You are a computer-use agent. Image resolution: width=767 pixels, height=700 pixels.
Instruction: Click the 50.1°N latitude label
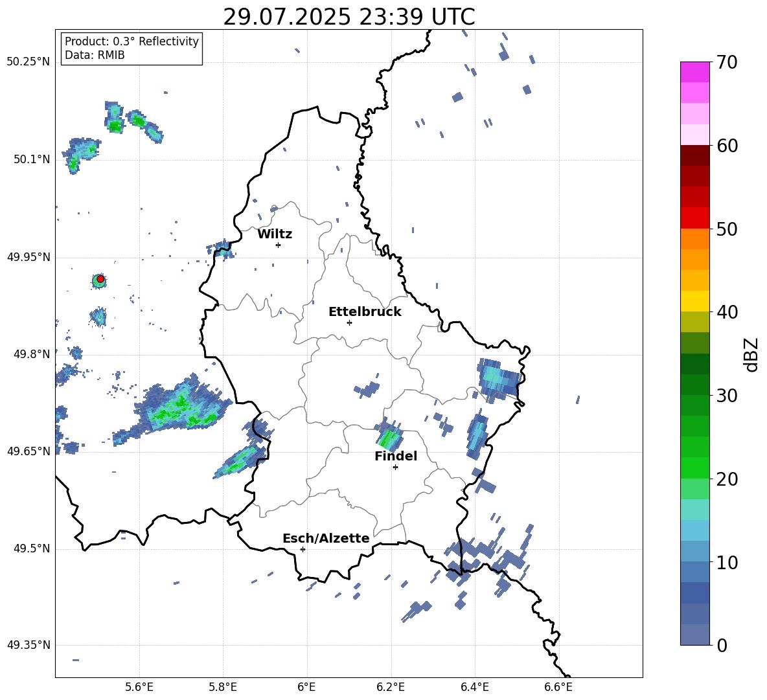click(31, 159)
